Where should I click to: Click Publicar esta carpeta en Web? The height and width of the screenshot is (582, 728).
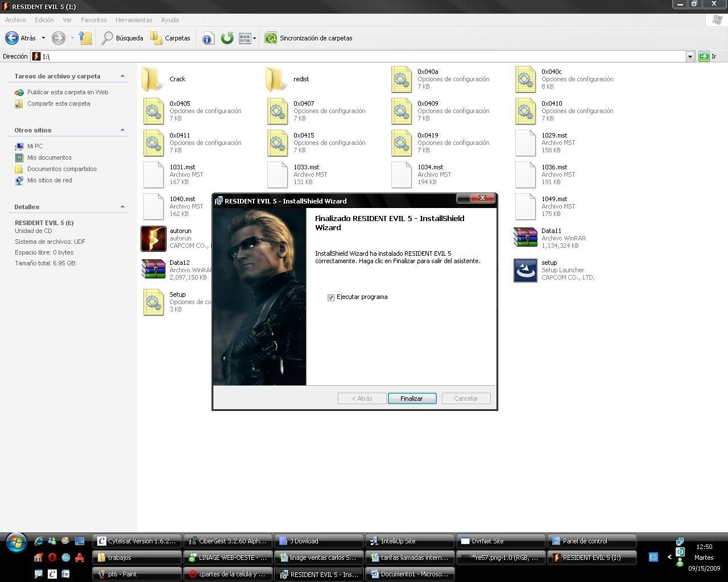coord(68,92)
